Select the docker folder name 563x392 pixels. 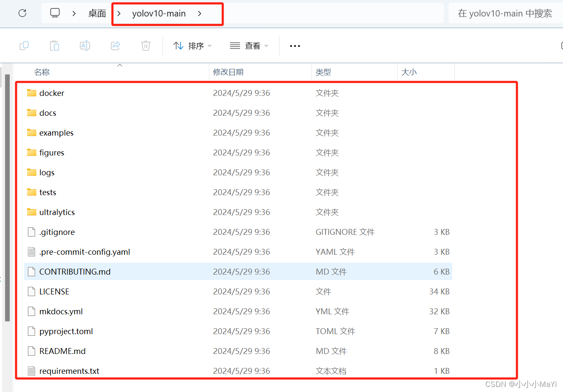52,93
